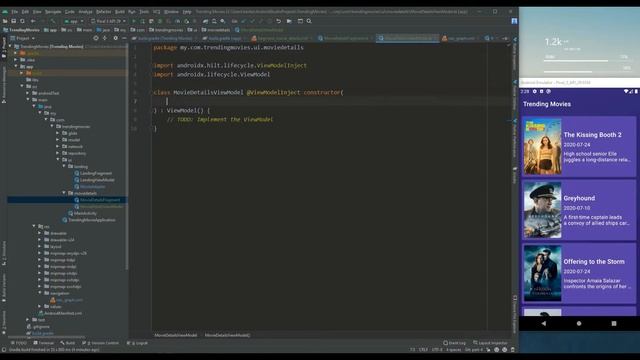
Task: Open the Build tool window tab
Action: 68,343
